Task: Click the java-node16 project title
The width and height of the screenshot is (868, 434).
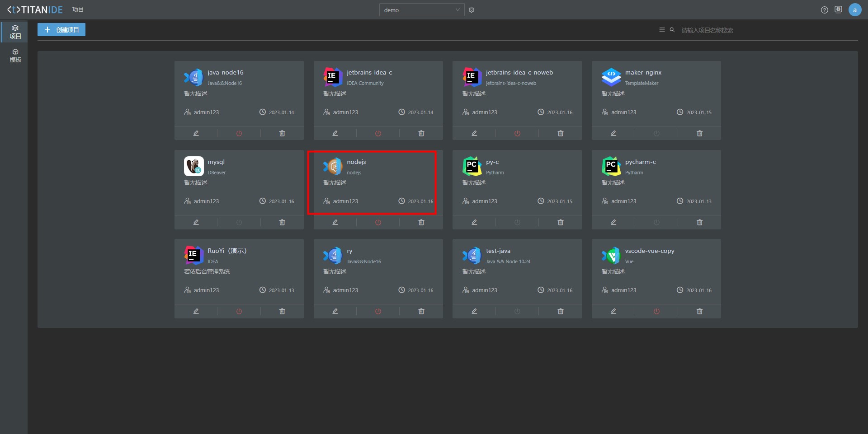Action: [226, 72]
